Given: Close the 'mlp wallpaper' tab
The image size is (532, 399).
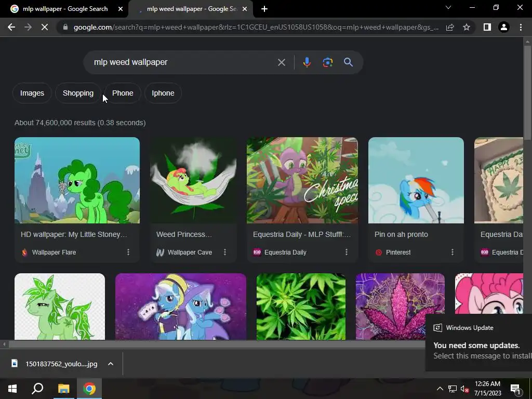Looking at the screenshot, I should tap(121, 9).
